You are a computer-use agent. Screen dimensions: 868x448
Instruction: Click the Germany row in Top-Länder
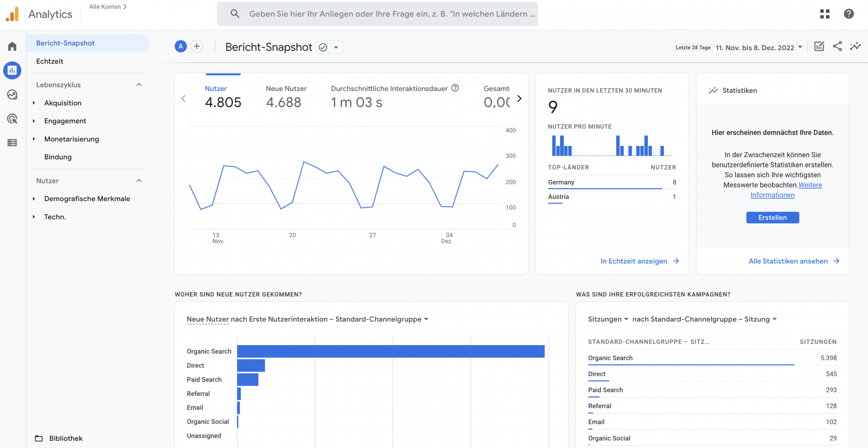click(x=612, y=182)
